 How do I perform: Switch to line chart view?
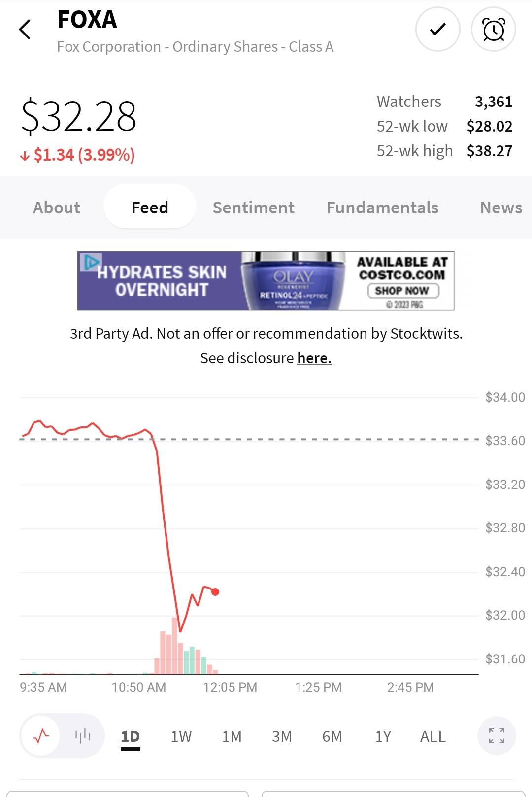click(x=41, y=736)
